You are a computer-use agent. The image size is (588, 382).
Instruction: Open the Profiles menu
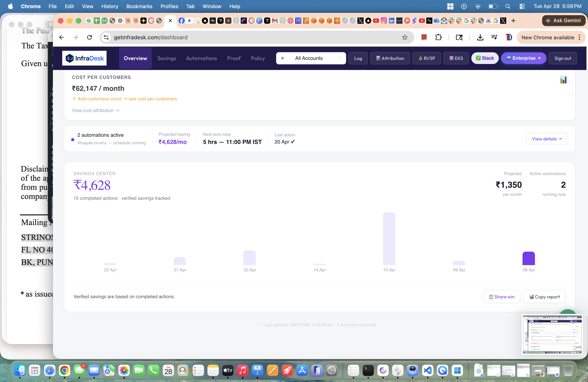pos(169,6)
